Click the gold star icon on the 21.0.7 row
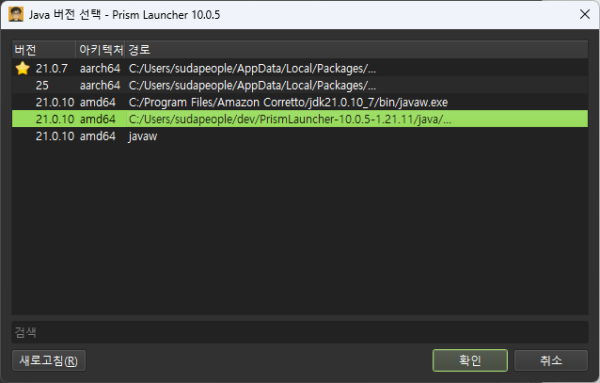The image size is (600, 383). pos(22,68)
